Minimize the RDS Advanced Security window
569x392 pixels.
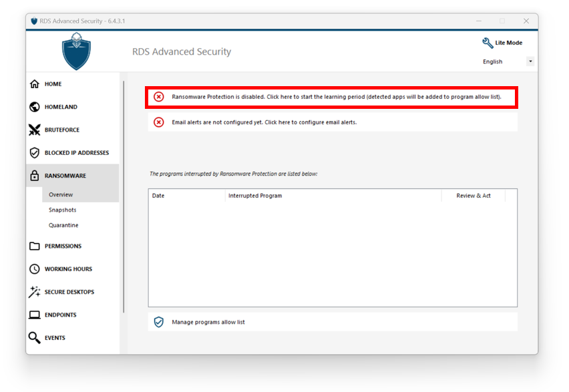[479, 21]
